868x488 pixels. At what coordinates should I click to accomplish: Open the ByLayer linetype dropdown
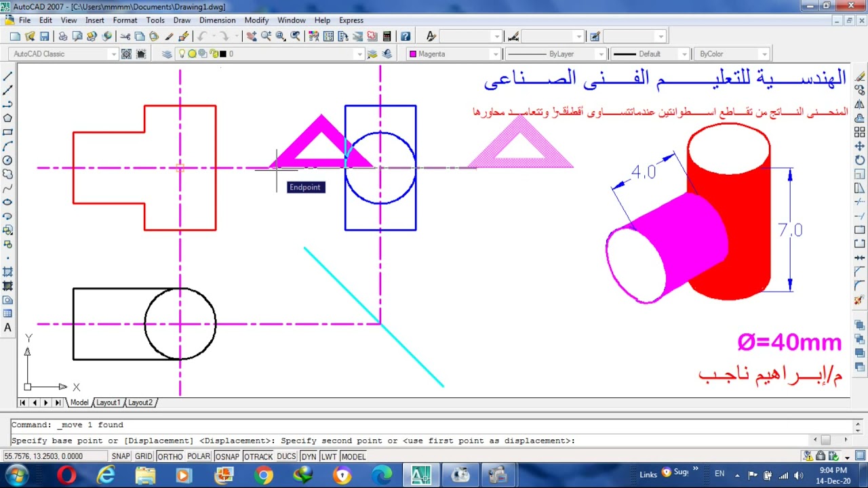click(600, 54)
